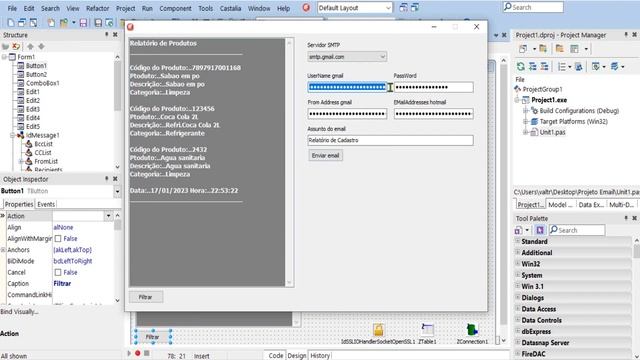Click the Structure tree vertical scrollbar
This screenshot has width=640, height=360.
pos(118,112)
